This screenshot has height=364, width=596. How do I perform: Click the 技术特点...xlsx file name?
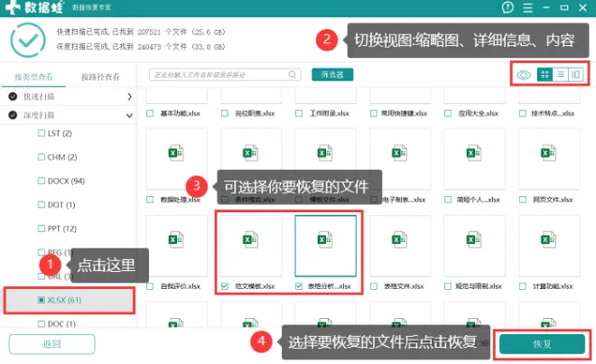tap(553, 113)
